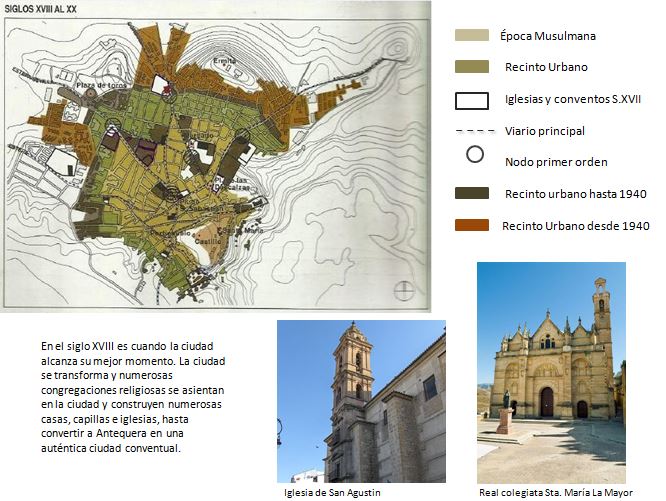This screenshot has height=501, width=666.
Task: Click the Ermita label on the map
Action: pyautogui.click(x=224, y=62)
